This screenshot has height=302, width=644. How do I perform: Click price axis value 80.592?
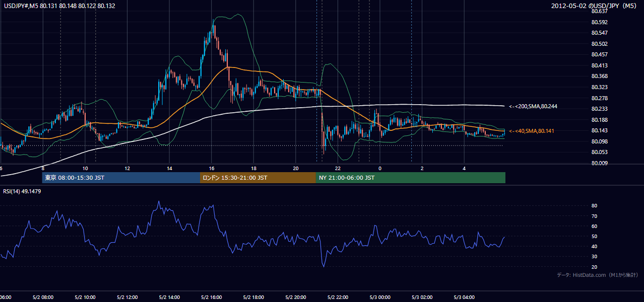coord(599,22)
